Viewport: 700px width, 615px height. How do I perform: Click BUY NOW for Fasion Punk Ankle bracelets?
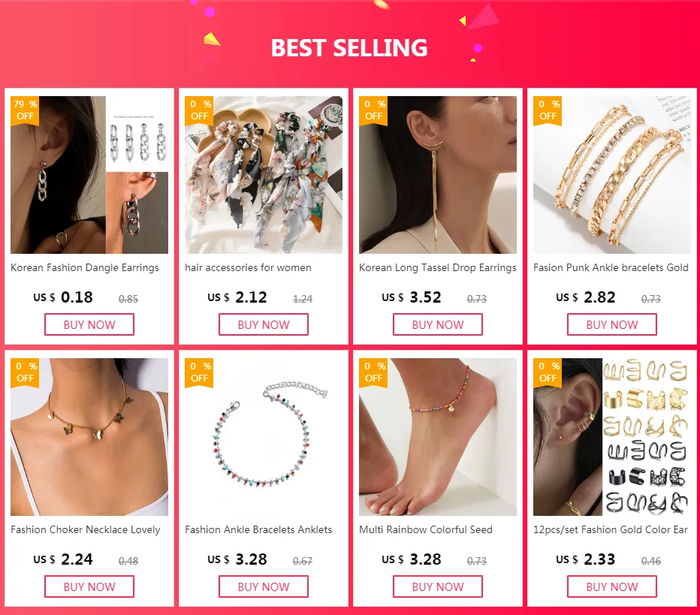612,324
